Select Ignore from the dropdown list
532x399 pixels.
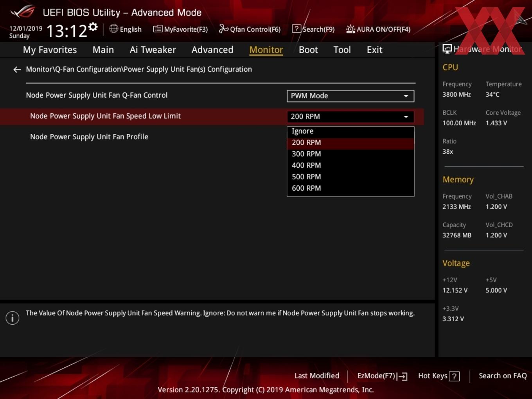350,131
